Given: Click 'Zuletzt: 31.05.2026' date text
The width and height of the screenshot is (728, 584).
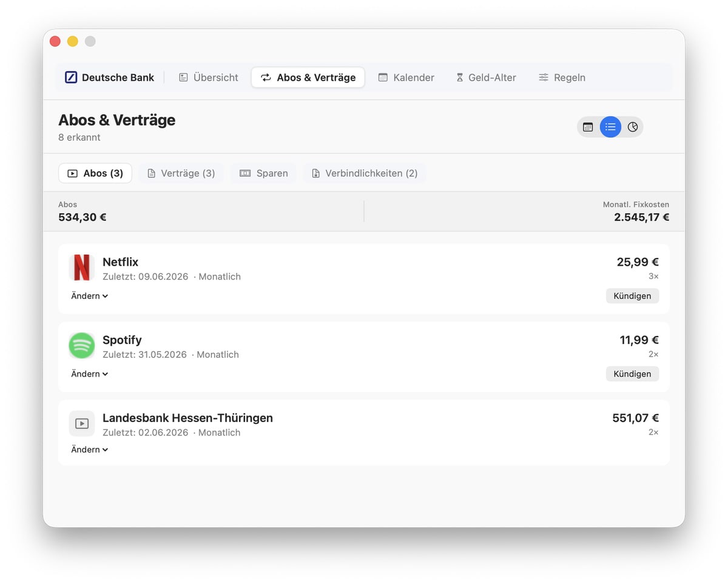Looking at the screenshot, I should [x=144, y=355].
